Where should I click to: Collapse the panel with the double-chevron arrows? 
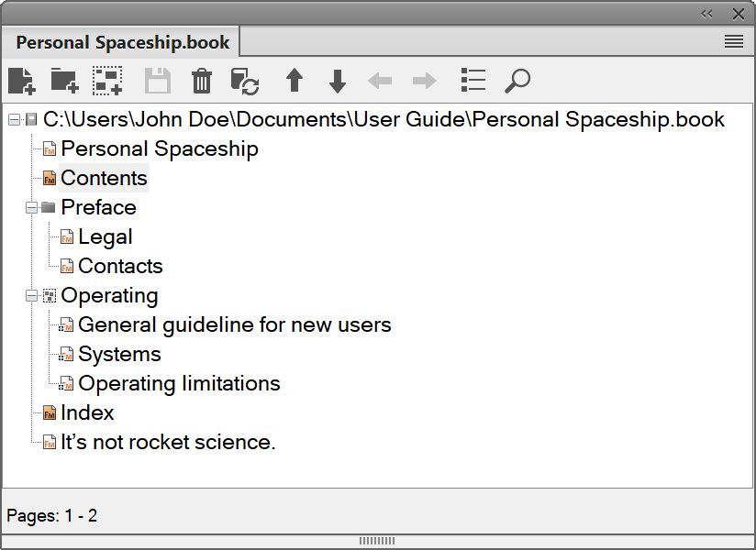[706, 14]
